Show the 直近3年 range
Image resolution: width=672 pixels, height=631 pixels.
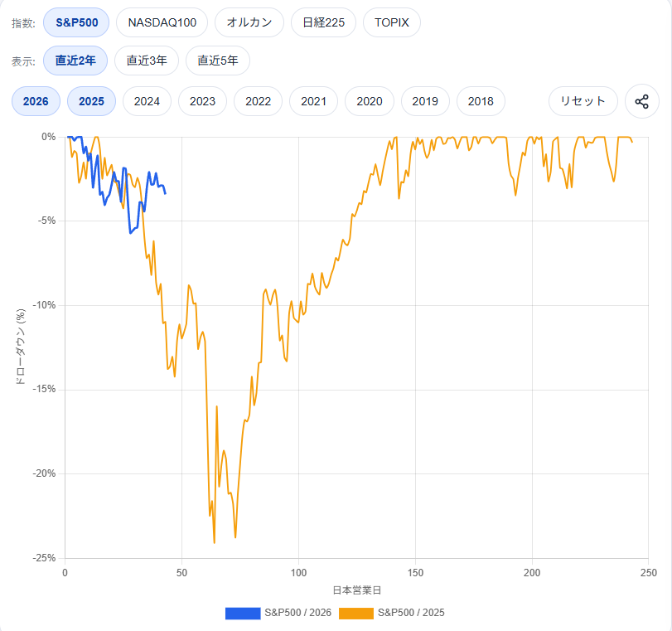(x=147, y=61)
